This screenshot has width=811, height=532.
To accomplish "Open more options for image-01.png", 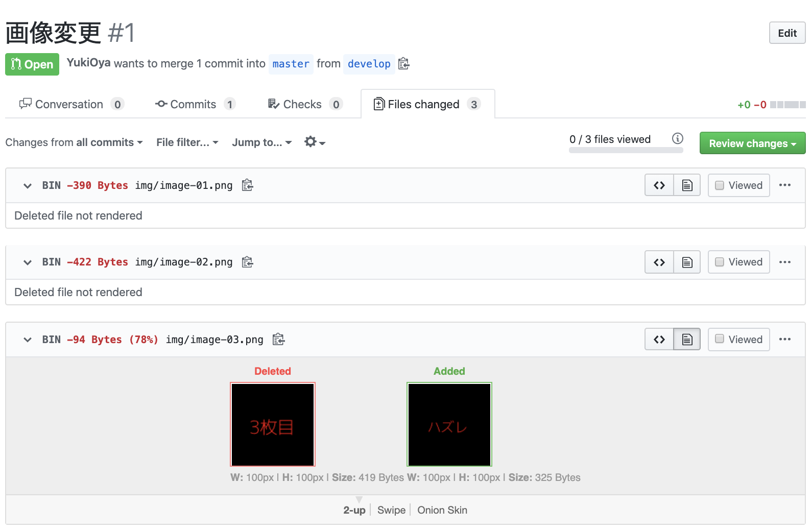I will [x=785, y=185].
